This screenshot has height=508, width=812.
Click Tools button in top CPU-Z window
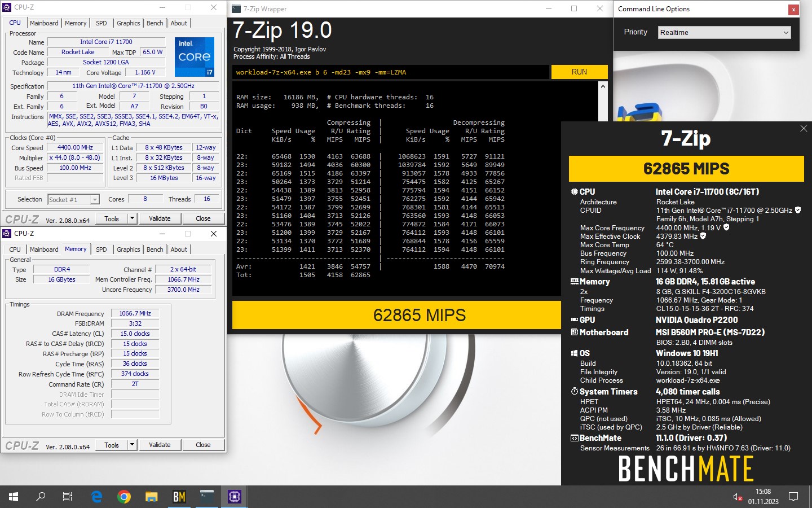[112, 218]
